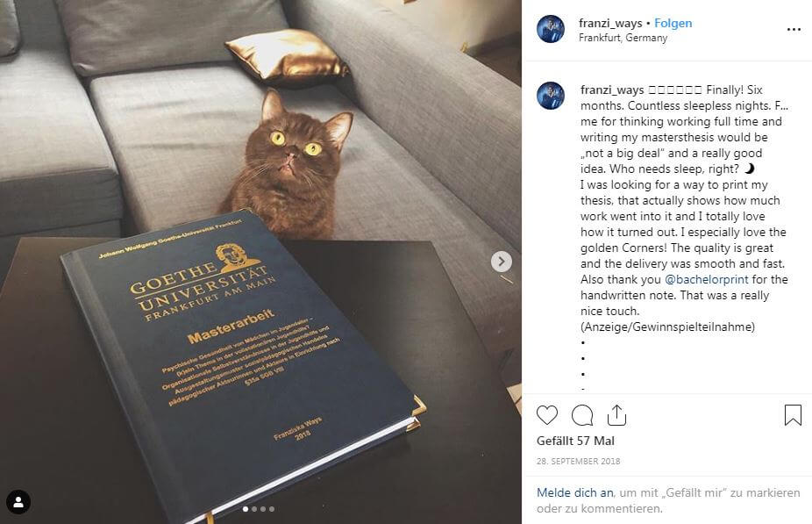
Task: Show tagged people using the person icon
Action: 18,502
